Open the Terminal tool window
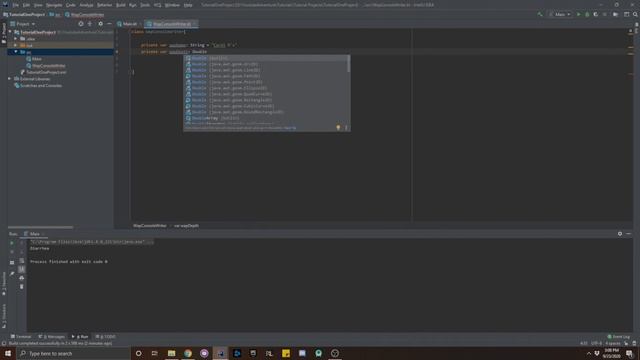Screen dimensions: 640x360 tap(21, 337)
